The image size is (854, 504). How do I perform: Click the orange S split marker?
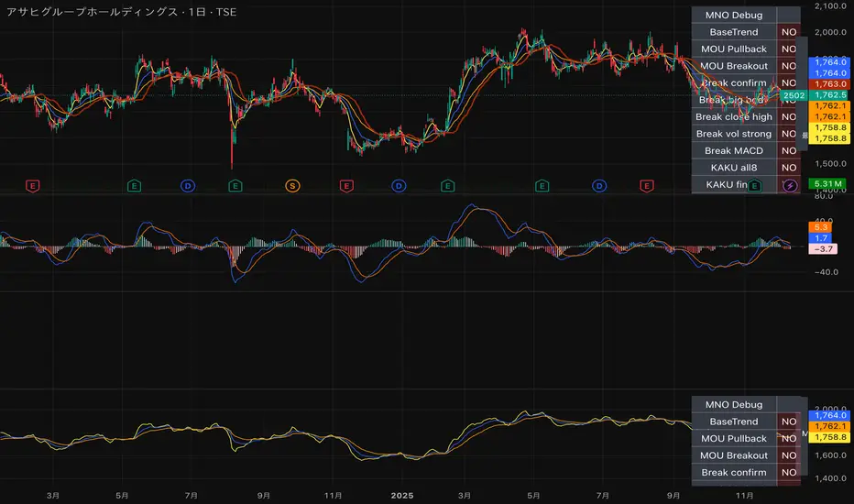292,186
